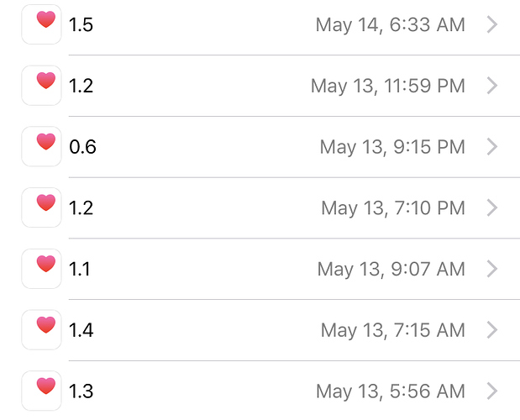This screenshot has height=420, width=520.
Task: Tap the heart icon on the 7:10 PM row
Action: [41, 207]
